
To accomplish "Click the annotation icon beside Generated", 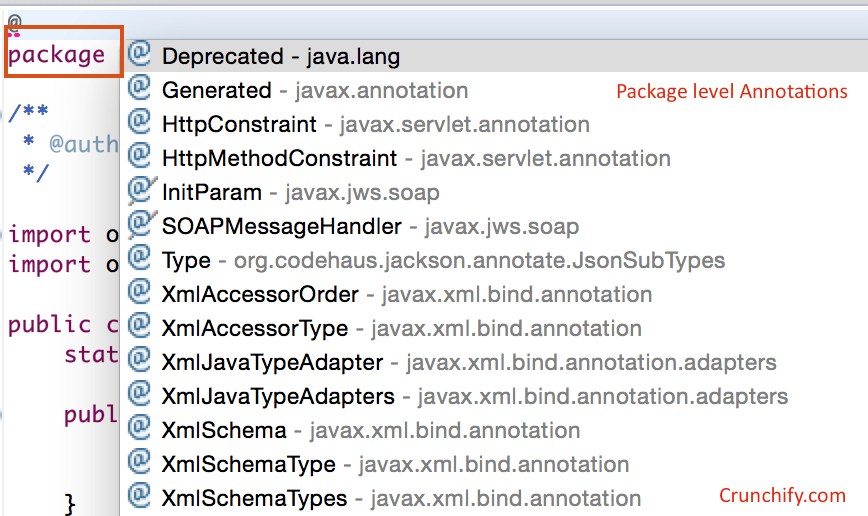I will click(140, 90).
